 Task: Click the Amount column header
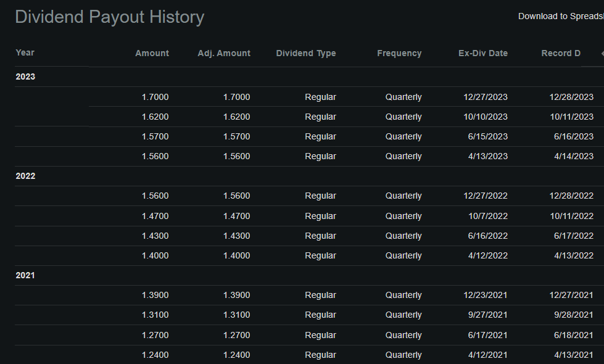coord(152,53)
